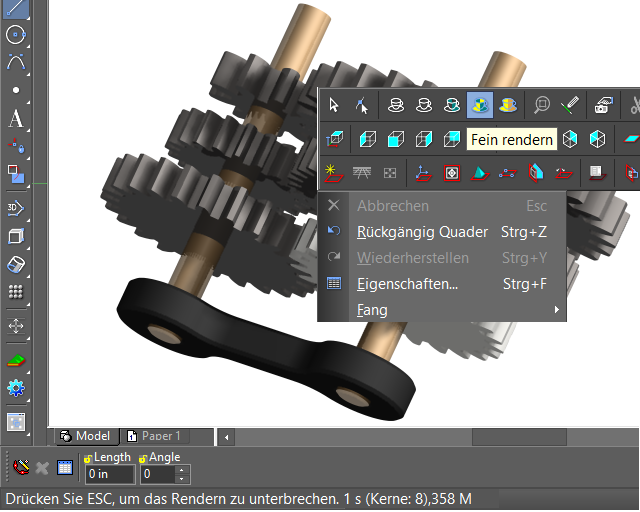Choose the Arc/curve tool
This screenshot has height=512, width=640.
pyautogui.click(x=16, y=62)
